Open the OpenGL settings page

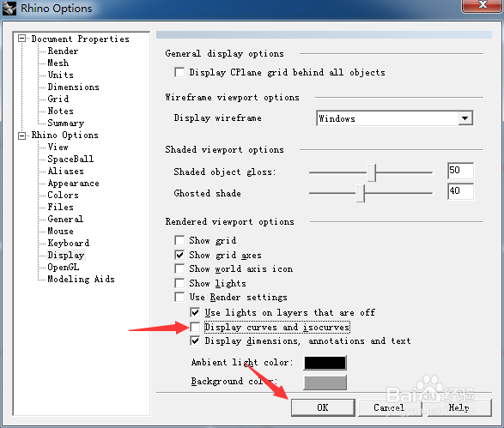(x=64, y=267)
